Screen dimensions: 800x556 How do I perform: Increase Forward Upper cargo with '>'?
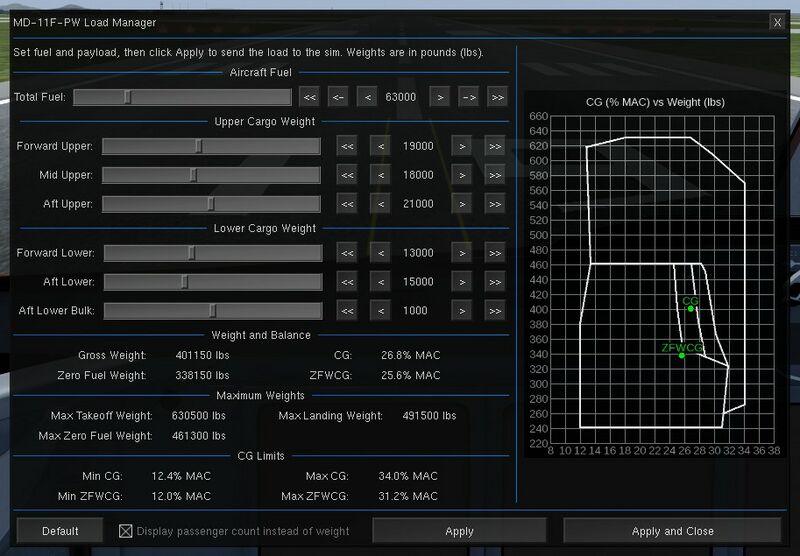[x=462, y=146]
